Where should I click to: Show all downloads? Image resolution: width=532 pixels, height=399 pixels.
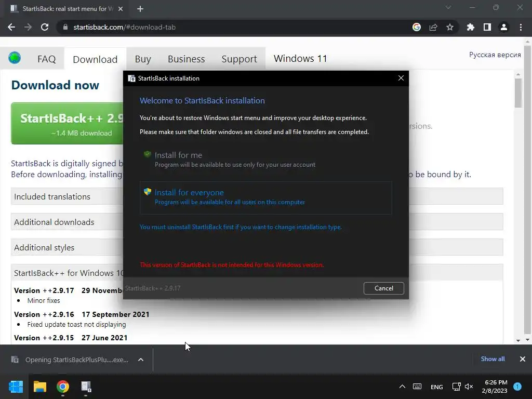click(493, 359)
